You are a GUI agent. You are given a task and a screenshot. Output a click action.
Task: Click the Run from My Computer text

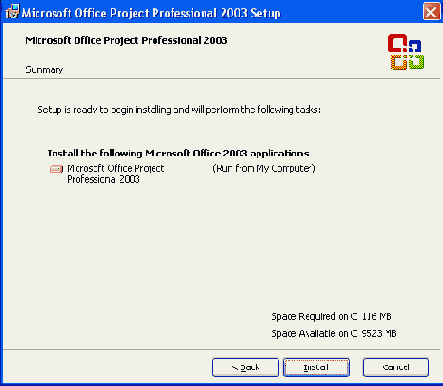(x=264, y=168)
